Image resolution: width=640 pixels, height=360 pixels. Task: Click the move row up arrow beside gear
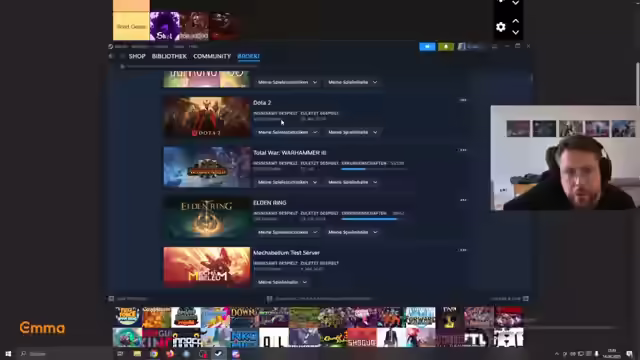(516, 21)
